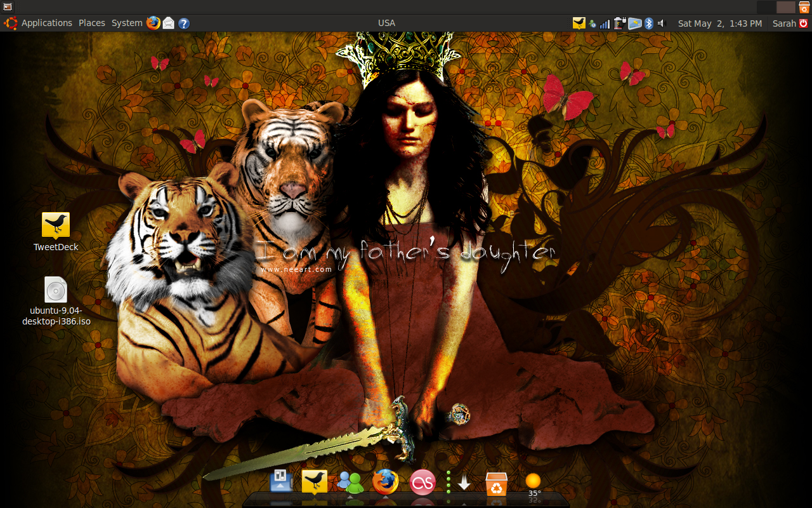Open TweetDeck tray icon in top panel

579,23
